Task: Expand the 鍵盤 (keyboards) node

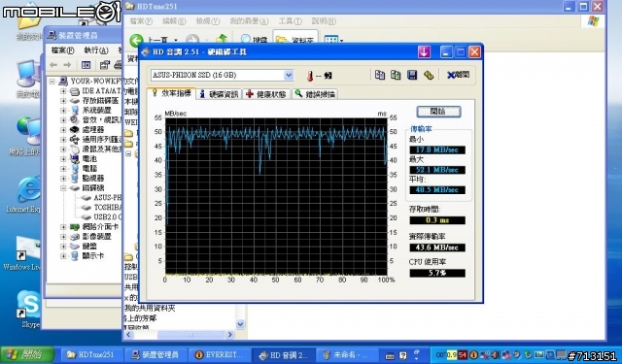Action: click(x=63, y=247)
